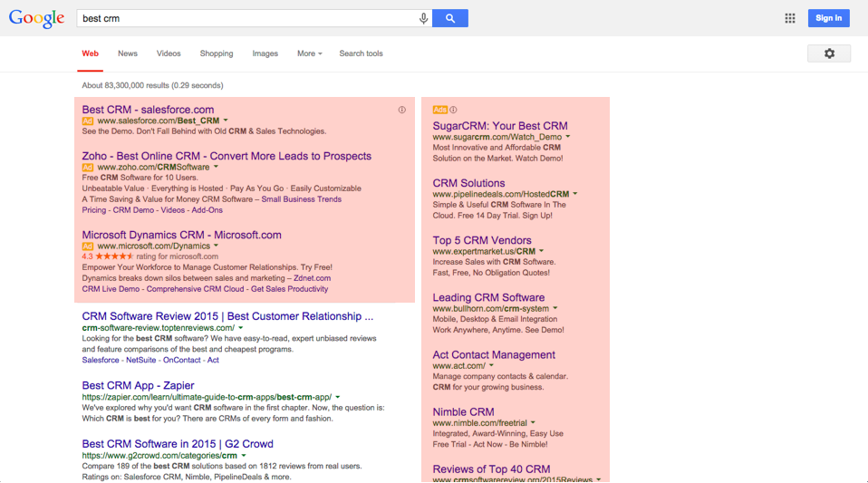Expand the arrow next to bullhorn.com URL
Screen dimensions: 868x483
coord(555,308)
